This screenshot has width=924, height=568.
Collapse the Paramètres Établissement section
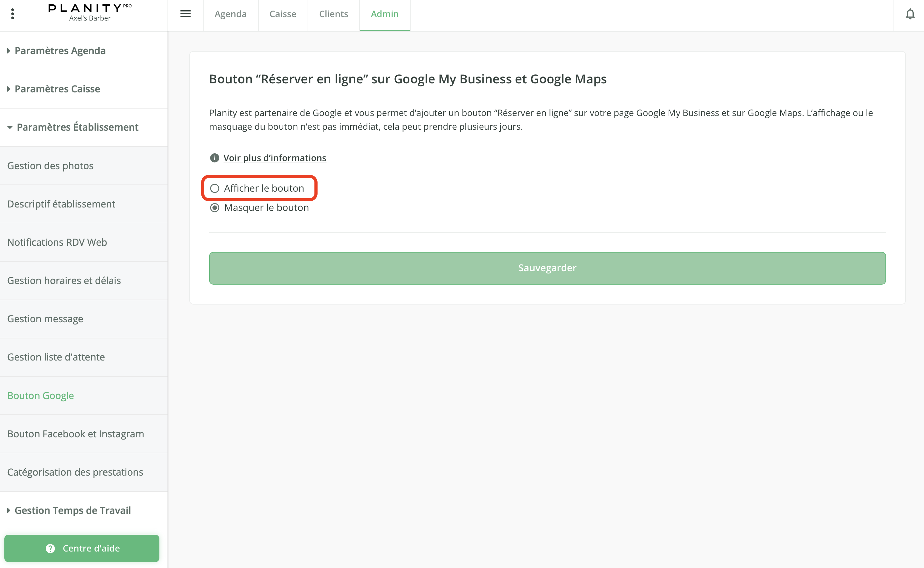coord(77,127)
